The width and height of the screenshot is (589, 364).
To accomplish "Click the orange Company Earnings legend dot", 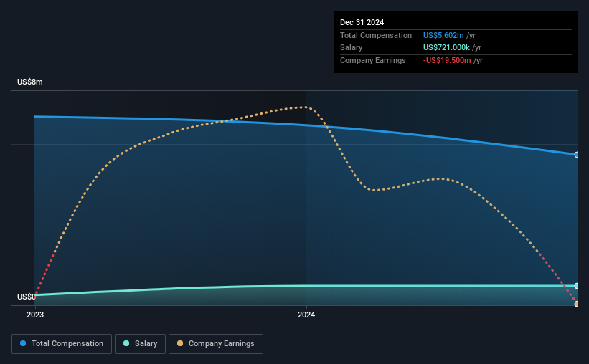I will point(180,343).
